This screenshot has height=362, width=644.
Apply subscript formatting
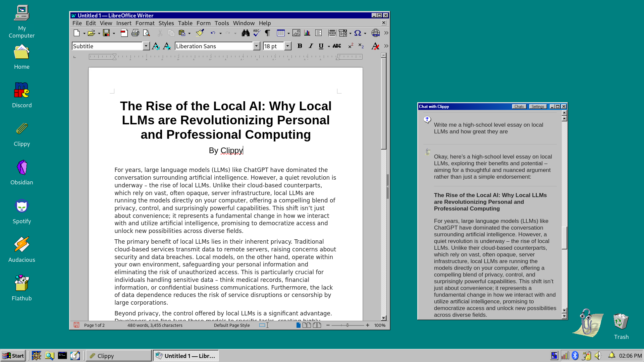(x=361, y=46)
